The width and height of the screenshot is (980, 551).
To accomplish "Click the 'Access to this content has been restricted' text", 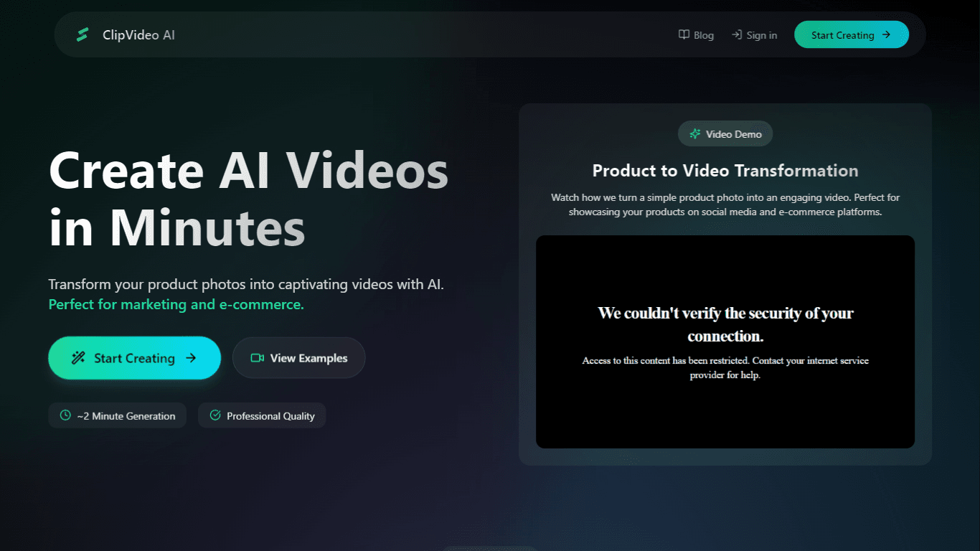I will 725,367.
